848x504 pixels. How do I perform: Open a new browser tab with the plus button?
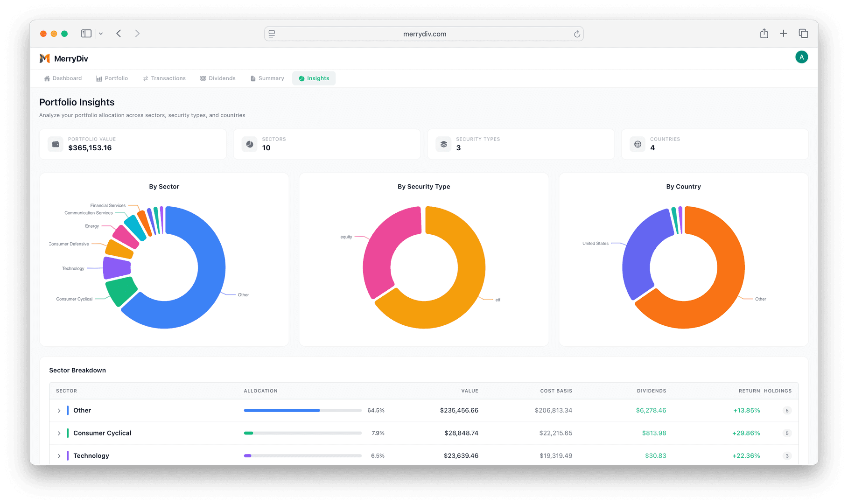[784, 33]
